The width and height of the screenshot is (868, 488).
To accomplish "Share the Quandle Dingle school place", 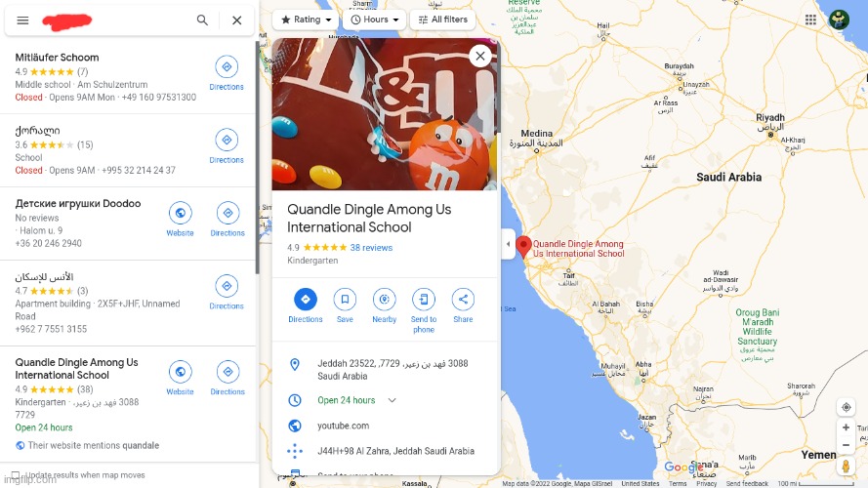I will pyautogui.click(x=463, y=300).
